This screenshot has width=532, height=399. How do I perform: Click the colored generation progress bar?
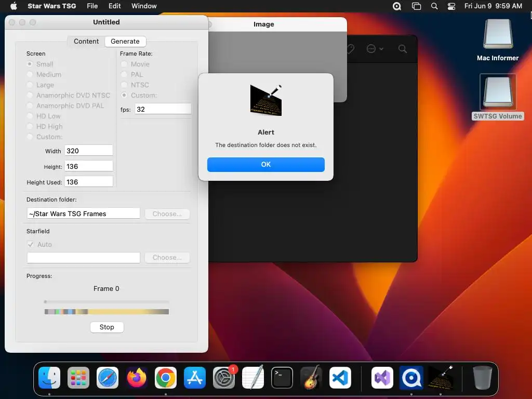coord(107,312)
